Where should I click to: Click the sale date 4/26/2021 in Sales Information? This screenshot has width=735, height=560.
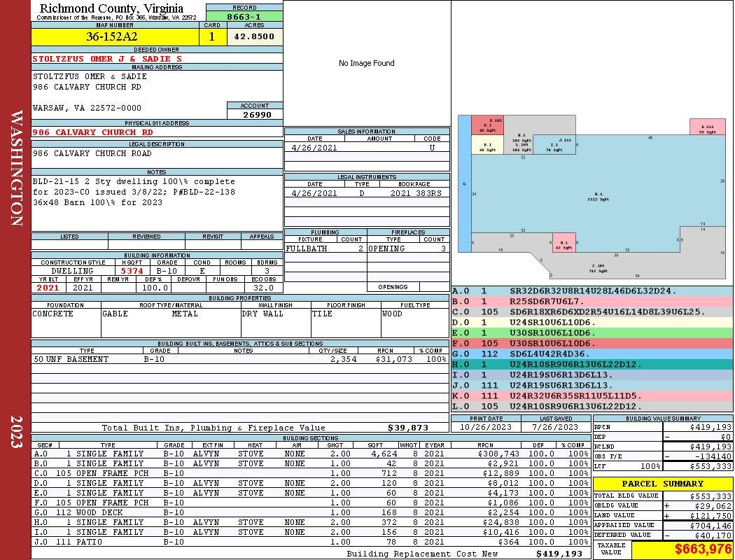314,148
